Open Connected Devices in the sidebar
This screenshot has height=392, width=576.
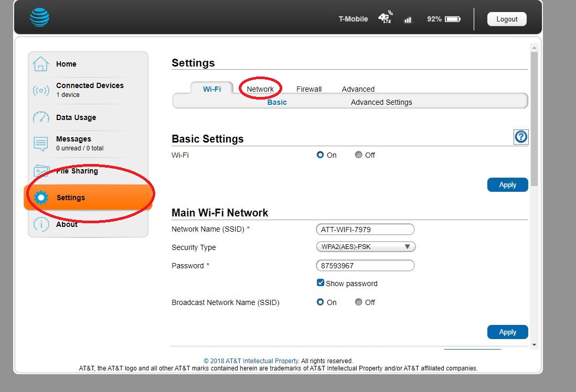pyautogui.click(x=88, y=90)
